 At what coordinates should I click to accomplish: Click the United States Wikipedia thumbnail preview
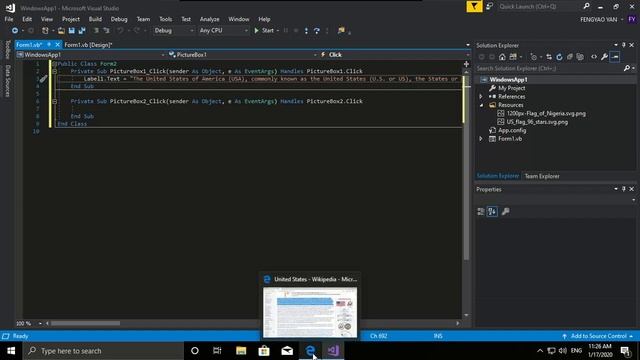(x=310, y=312)
